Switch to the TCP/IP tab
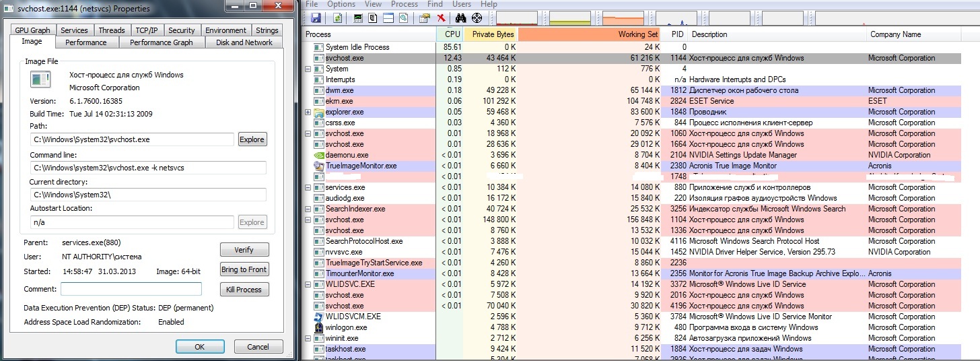980x361 pixels. (x=147, y=30)
